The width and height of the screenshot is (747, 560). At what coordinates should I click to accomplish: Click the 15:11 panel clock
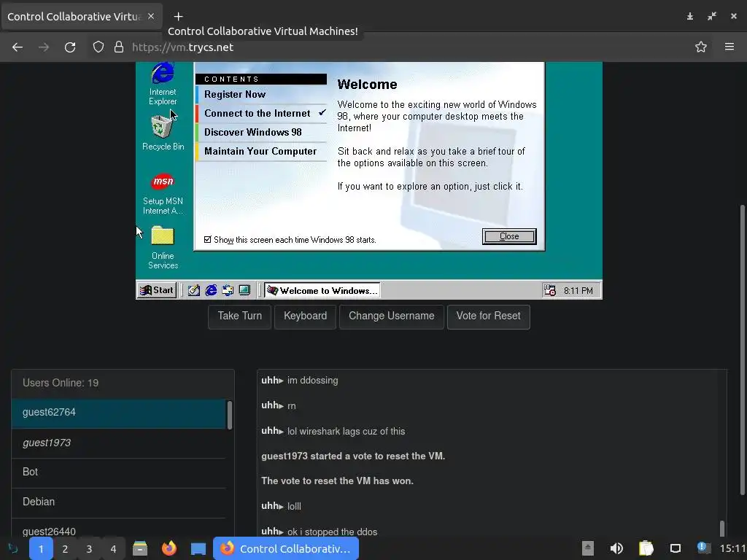point(732,548)
